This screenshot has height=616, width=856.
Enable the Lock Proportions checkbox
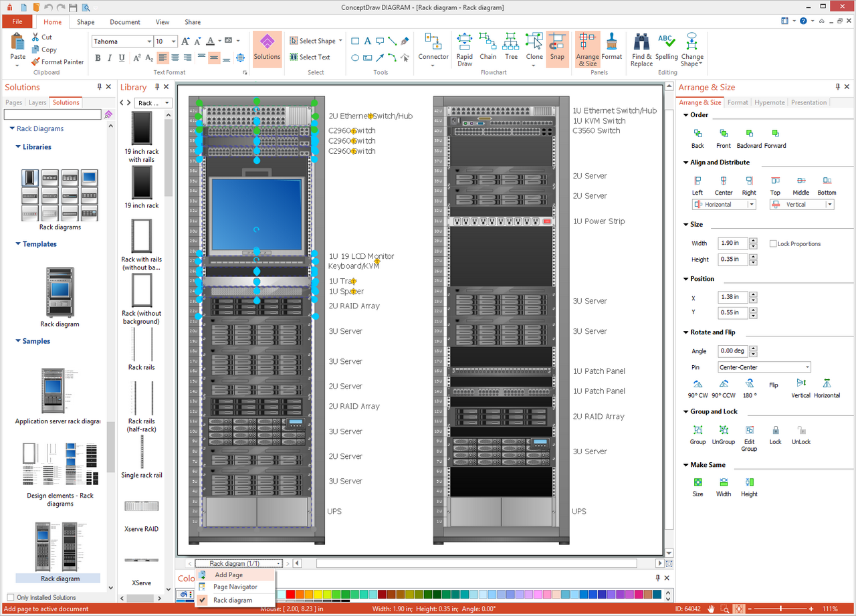[773, 244]
